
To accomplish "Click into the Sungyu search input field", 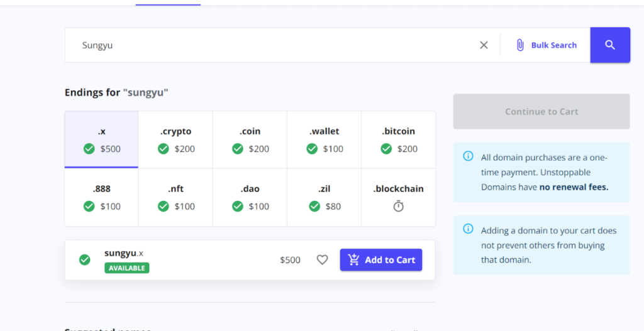I will (x=270, y=45).
